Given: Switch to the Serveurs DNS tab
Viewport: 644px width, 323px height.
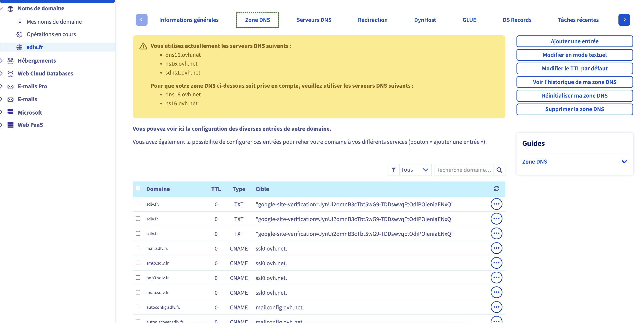Looking at the screenshot, I should click(x=313, y=20).
